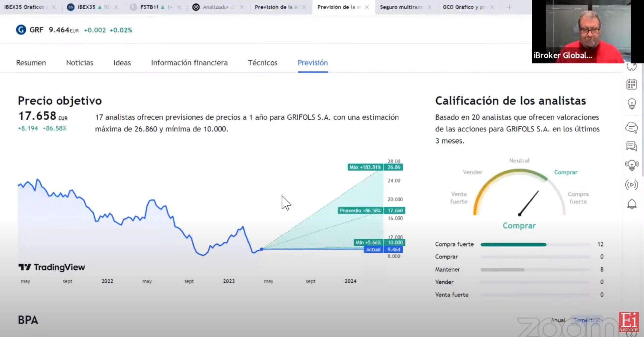Open the alerts bell icon
Screen dimensions: 644x337
pyautogui.click(x=632, y=204)
